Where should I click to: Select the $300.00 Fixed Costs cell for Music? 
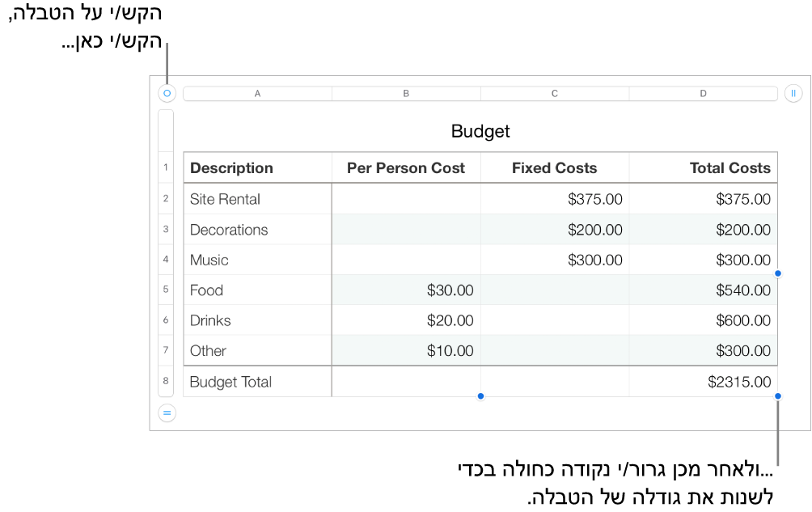(x=555, y=260)
